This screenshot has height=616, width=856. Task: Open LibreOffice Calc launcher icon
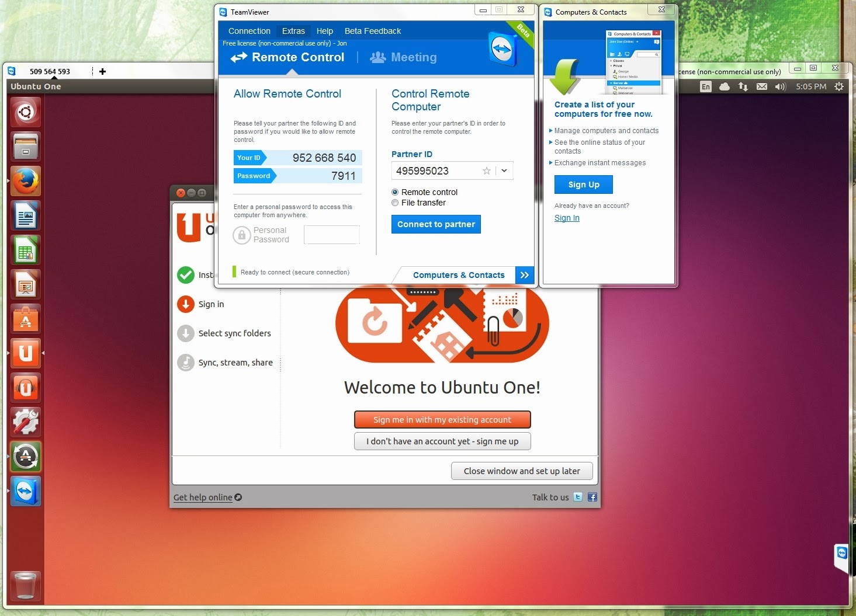pyautogui.click(x=26, y=249)
